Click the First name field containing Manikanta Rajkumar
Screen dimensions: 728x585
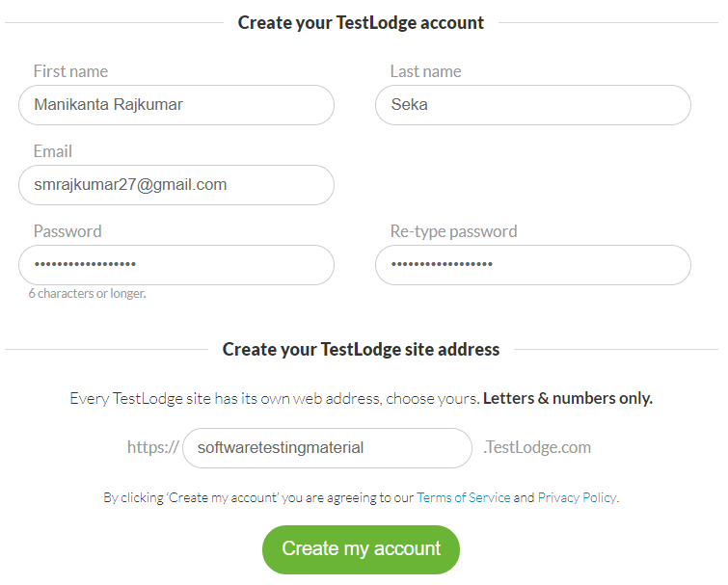(176, 105)
